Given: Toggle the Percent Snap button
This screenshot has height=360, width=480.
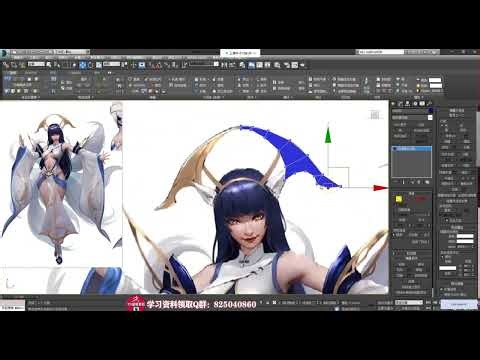Looking at the screenshot, I should [167, 65].
